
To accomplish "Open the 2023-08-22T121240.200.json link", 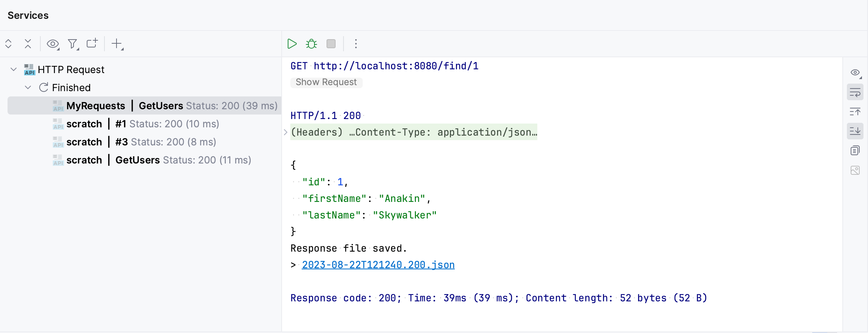I will click(378, 265).
